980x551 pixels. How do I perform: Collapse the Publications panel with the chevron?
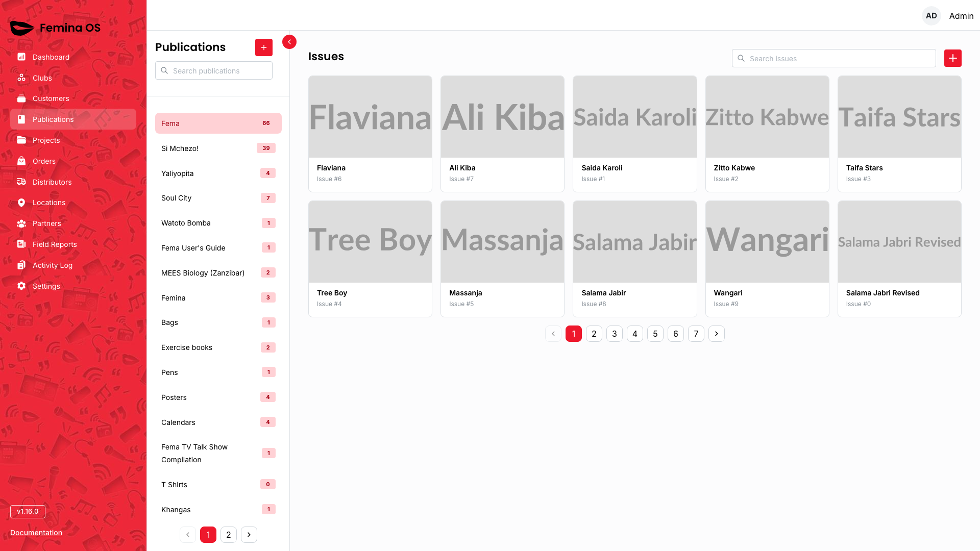coord(289,42)
